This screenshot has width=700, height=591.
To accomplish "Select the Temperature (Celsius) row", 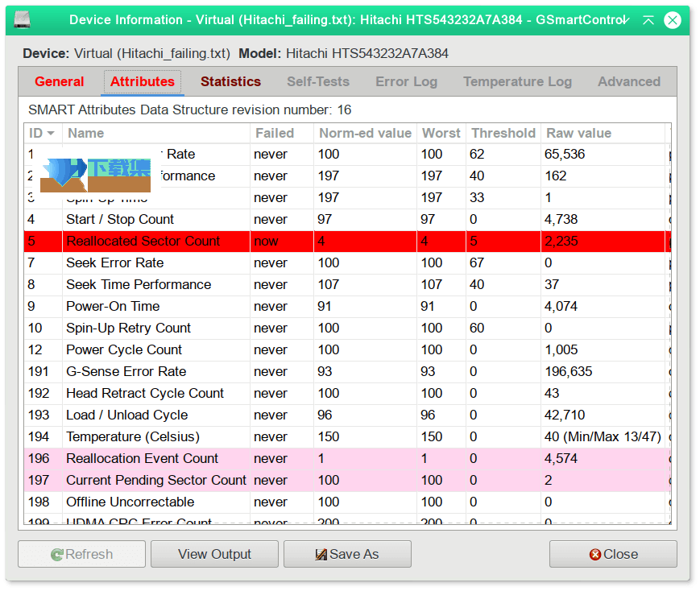I will tap(347, 437).
